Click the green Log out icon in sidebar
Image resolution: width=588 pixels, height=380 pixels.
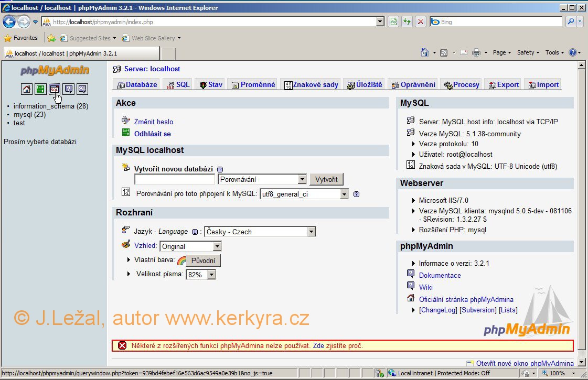click(40, 89)
